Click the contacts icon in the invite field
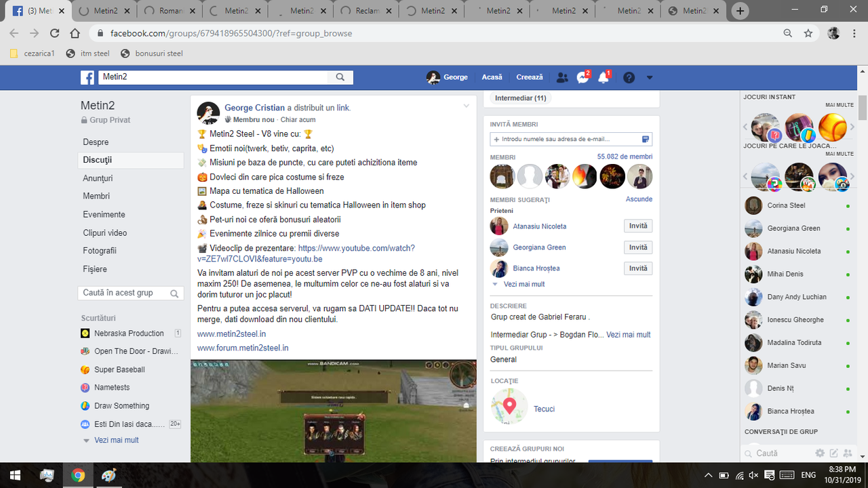Viewport: 868px width, 488px height. tap(646, 139)
